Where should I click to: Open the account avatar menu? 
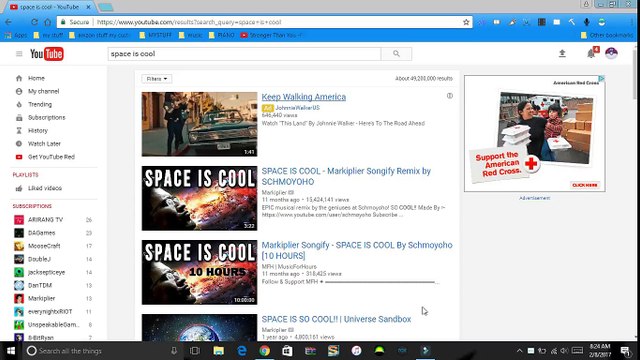[x=611, y=53]
